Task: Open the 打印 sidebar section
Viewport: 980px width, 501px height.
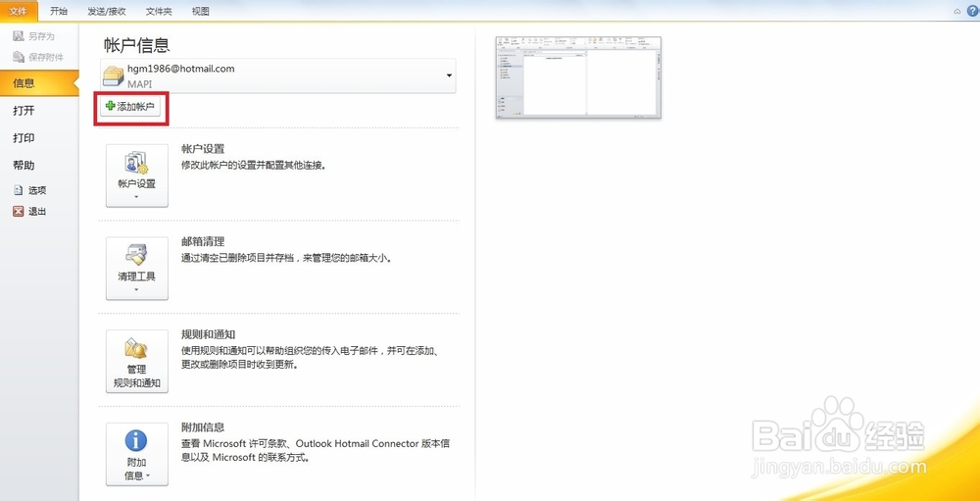Action: pos(24,138)
